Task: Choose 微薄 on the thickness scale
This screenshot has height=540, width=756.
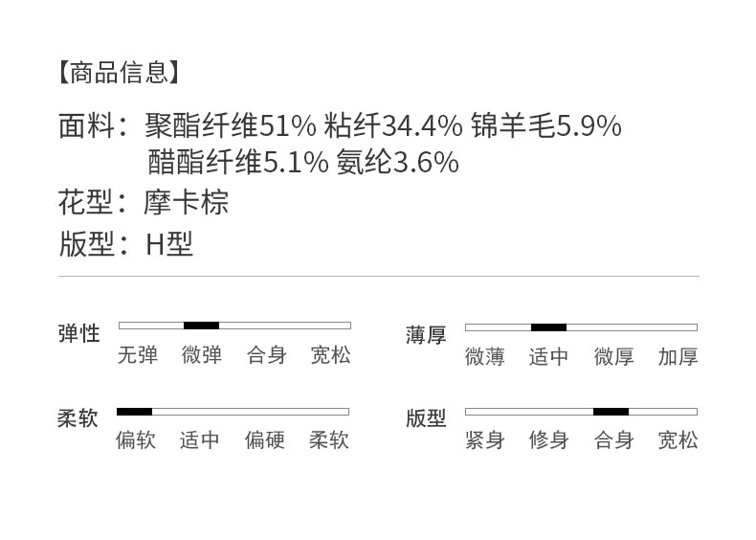Action: pyautogui.click(x=484, y=357)
